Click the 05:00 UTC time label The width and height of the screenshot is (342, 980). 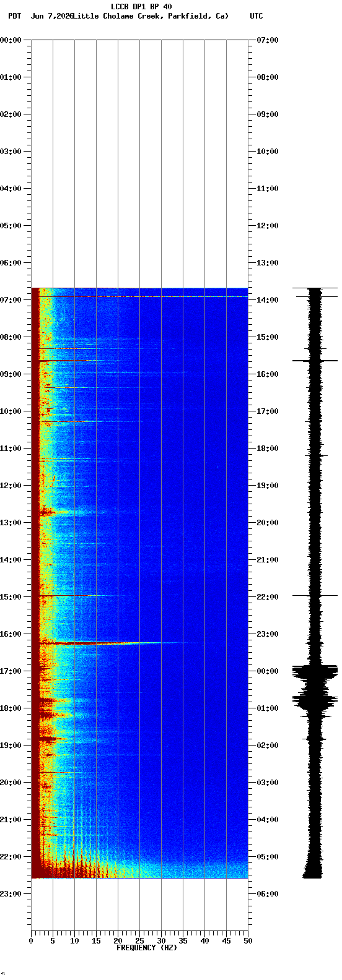(268, 857)
